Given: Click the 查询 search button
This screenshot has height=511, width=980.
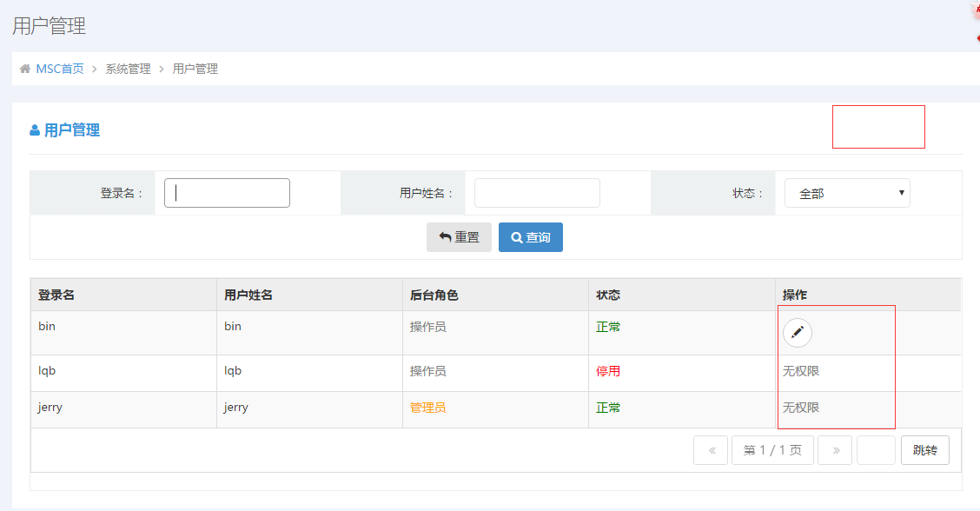Looking at the screenshot, I should coord(531,237).
